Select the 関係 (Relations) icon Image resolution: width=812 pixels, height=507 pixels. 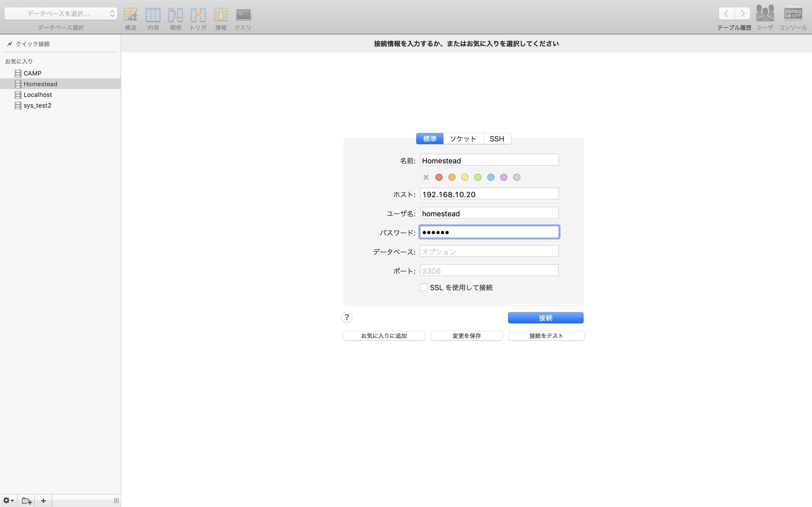pos(175,15)
